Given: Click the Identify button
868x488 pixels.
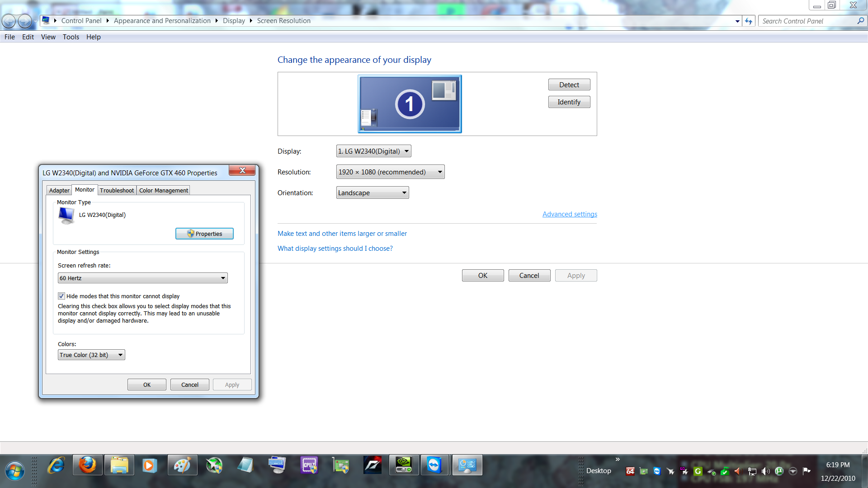Looking at the screenshot, I should [x=569, y=102].
